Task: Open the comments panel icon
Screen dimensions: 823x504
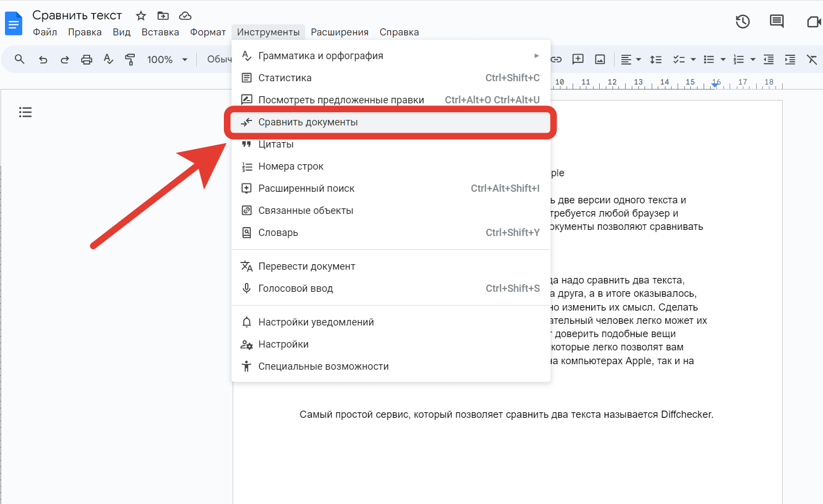Action: pos(777,22)
